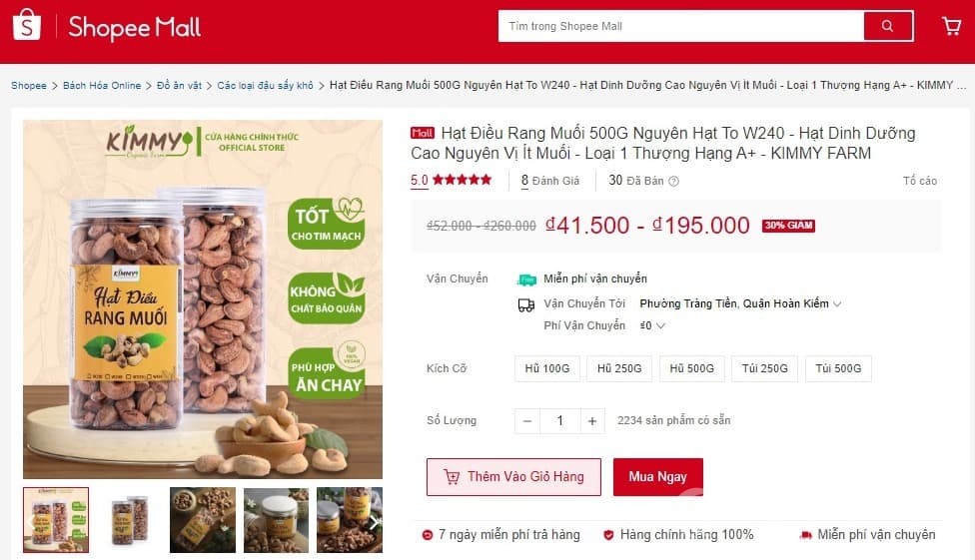
Task: Click the search magnifier button
Action: (x=888, y=26)
